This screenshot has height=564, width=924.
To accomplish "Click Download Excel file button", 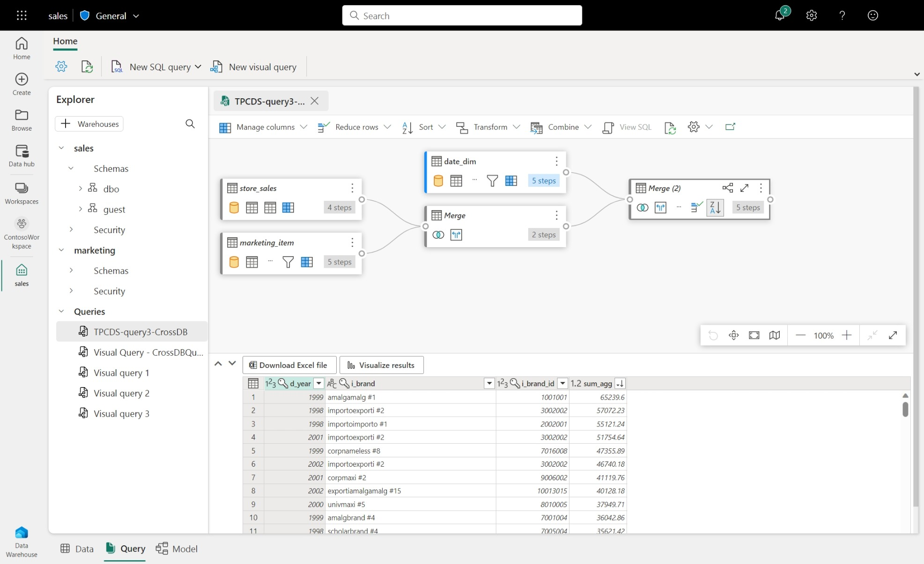I will pyautogui.click(x=289, y=365).
